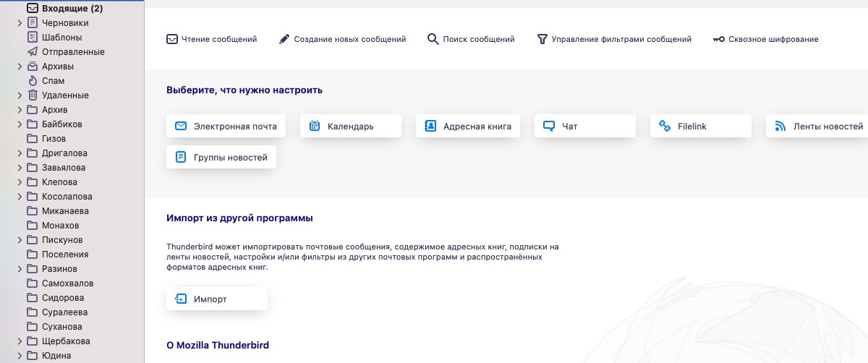Click the Архив folder icon
868x363 pixels.
pos(33,110)
